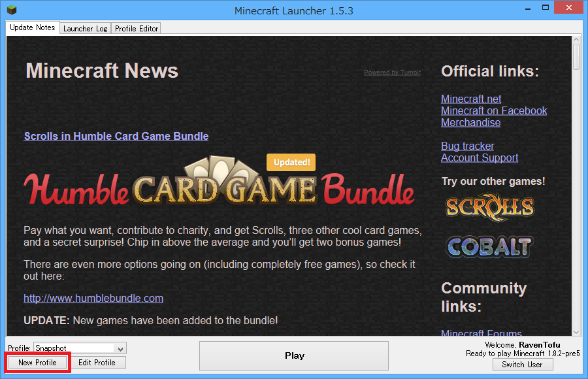Follow the Powered by Tumblr link
588x379 pixels.
coord(392,73)
